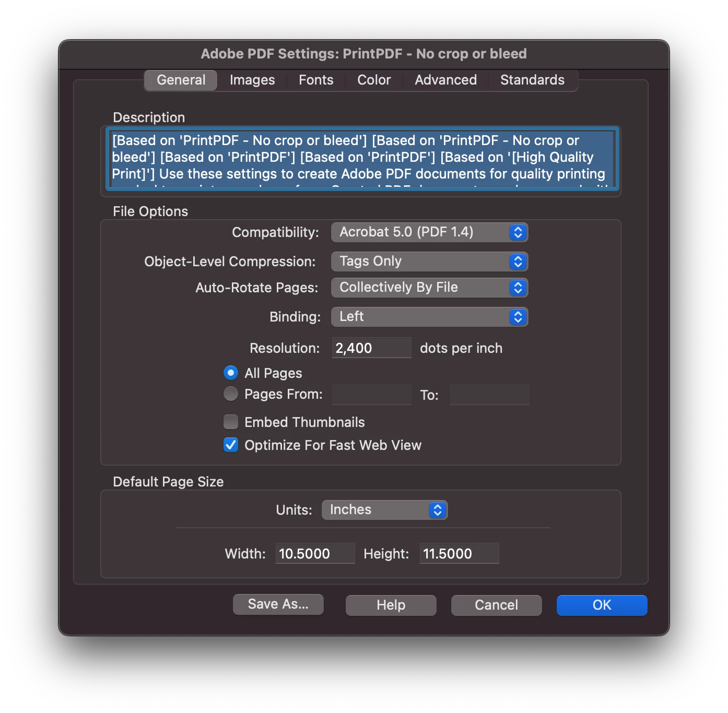Open the Advanced tab

(x=445, y=80)
